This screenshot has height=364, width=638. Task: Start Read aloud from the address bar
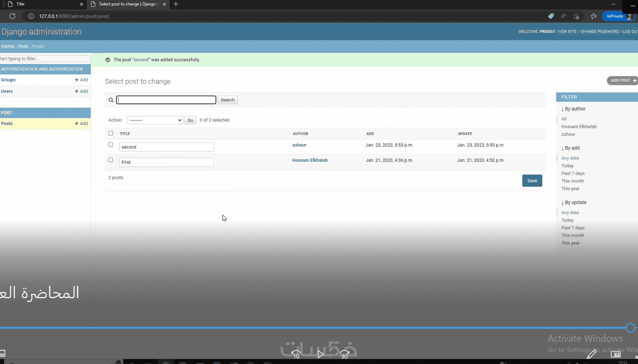click(563, 16)
